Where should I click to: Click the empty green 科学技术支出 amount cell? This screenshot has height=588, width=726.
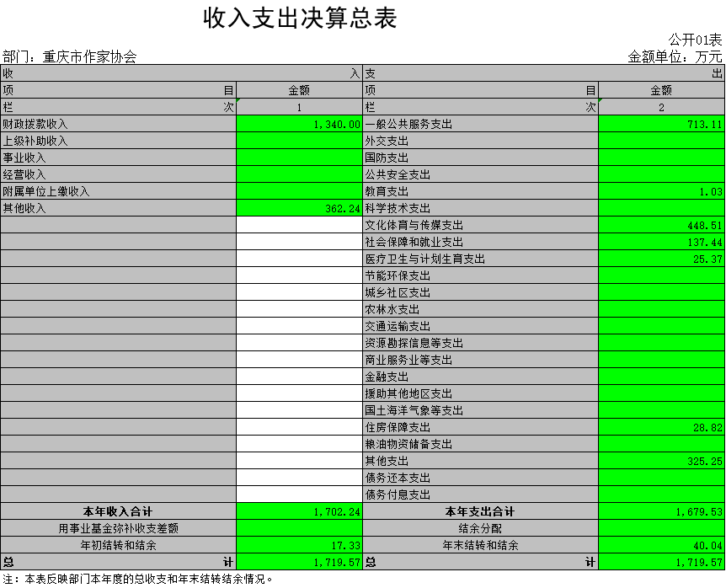(661, 208)
